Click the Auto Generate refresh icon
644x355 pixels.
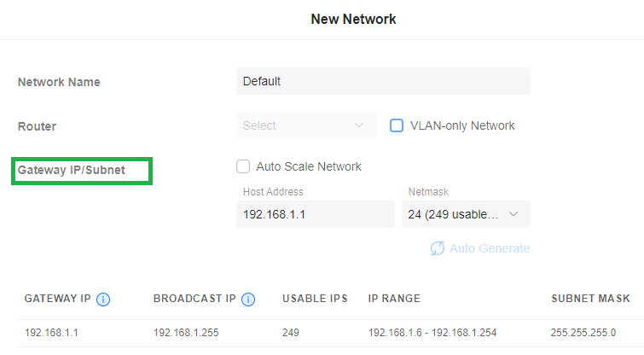click(x=438, y=248)
